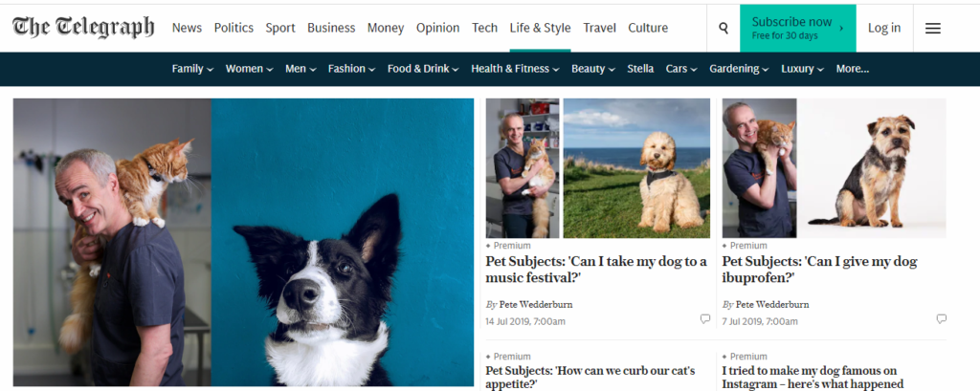Viewport: 980px width, 391px height.
Task: Open 'Can I give my dog ibuprofen?' article
Action: [819, 270]
